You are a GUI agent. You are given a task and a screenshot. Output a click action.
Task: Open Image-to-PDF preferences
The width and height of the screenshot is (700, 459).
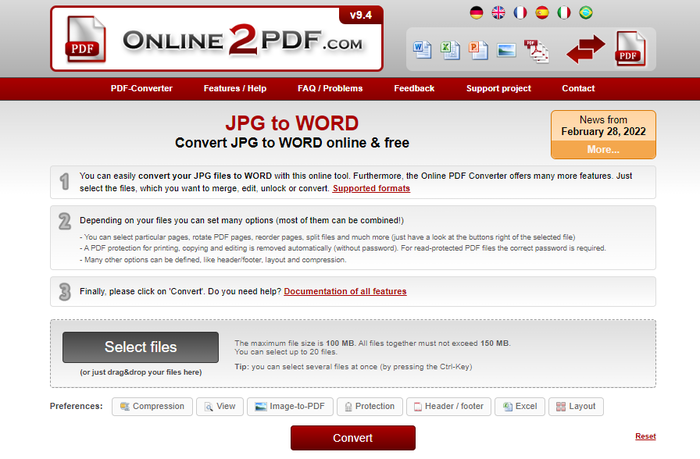click(x=290, y=406)
